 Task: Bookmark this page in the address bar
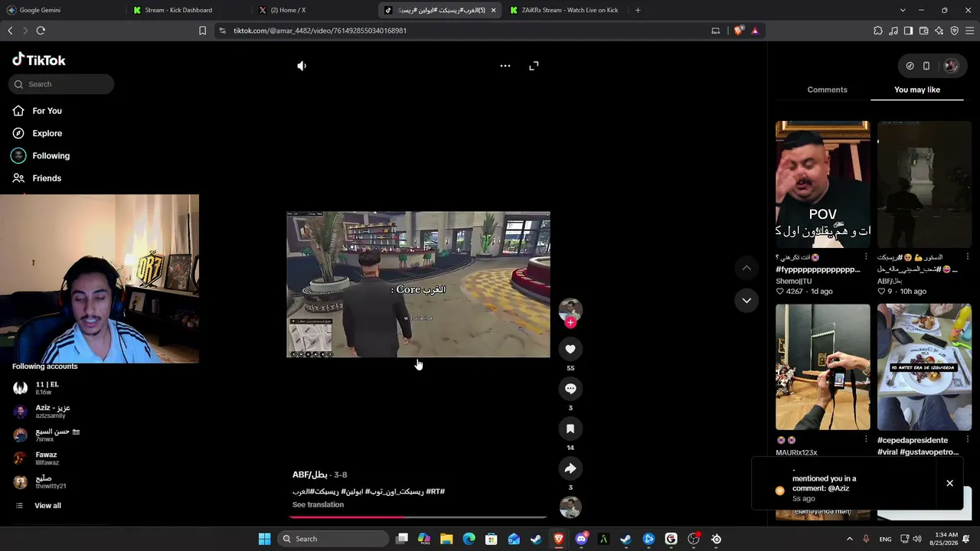coord(202,31)
